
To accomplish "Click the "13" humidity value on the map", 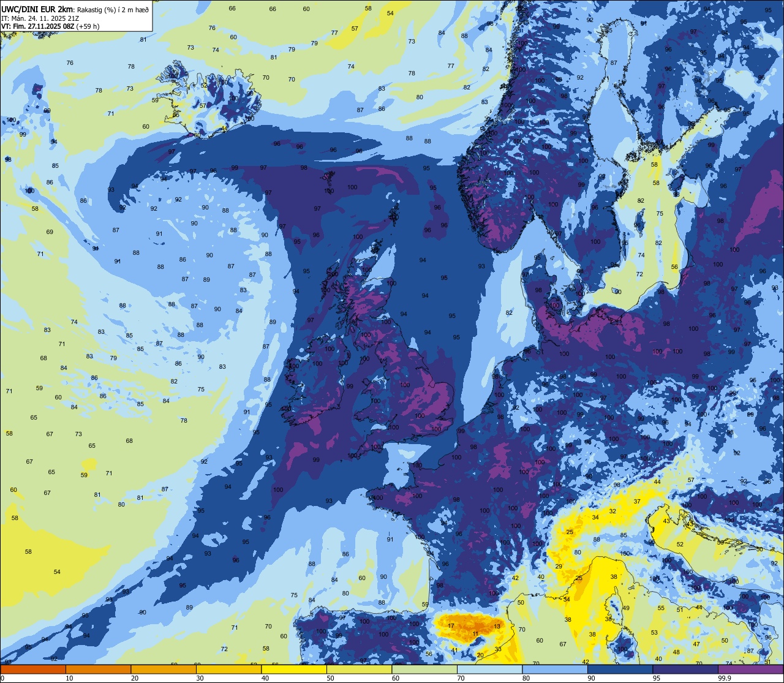I will click(497, 626).
